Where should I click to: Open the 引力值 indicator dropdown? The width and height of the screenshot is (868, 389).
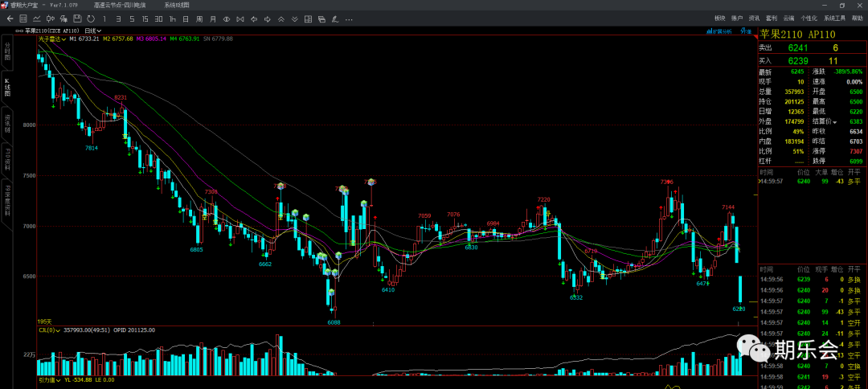49,380
